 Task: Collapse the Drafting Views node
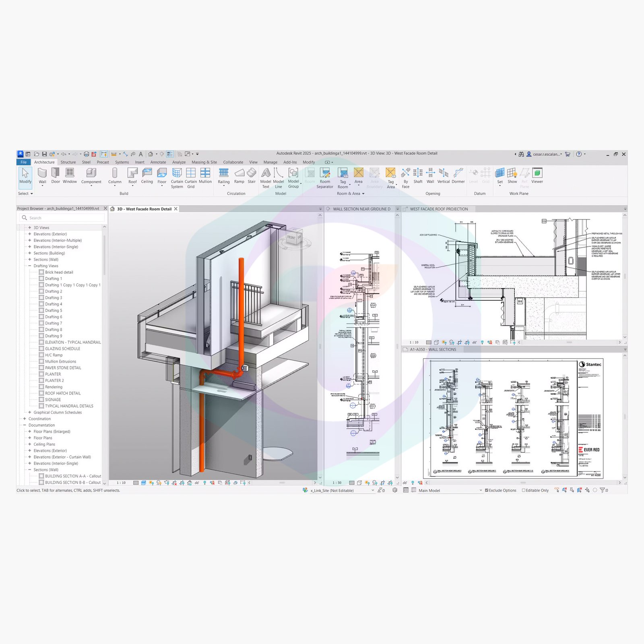pyautogui.click(x=30, y=266)
